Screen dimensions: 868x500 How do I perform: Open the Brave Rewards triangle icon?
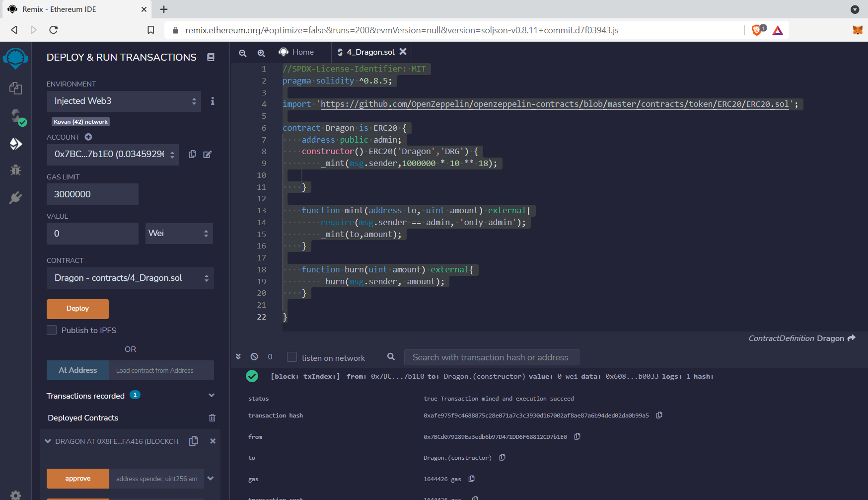[778, 30]
